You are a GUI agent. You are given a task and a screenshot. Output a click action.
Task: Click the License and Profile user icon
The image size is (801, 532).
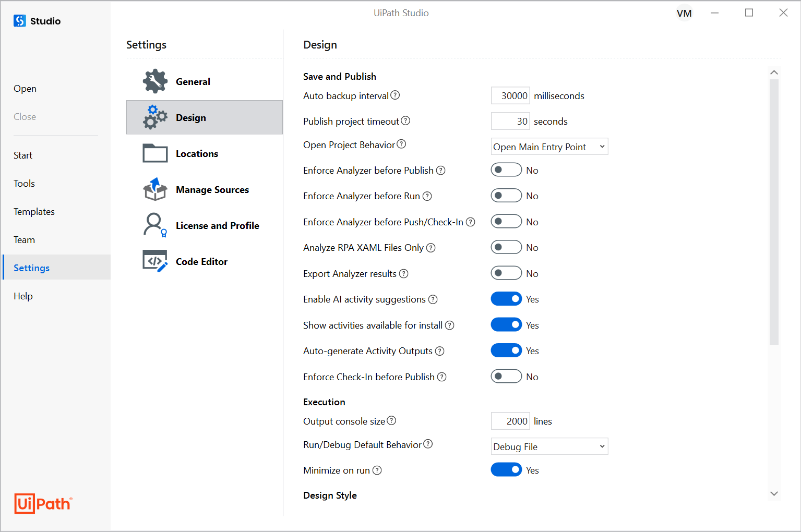coord(154,225)
